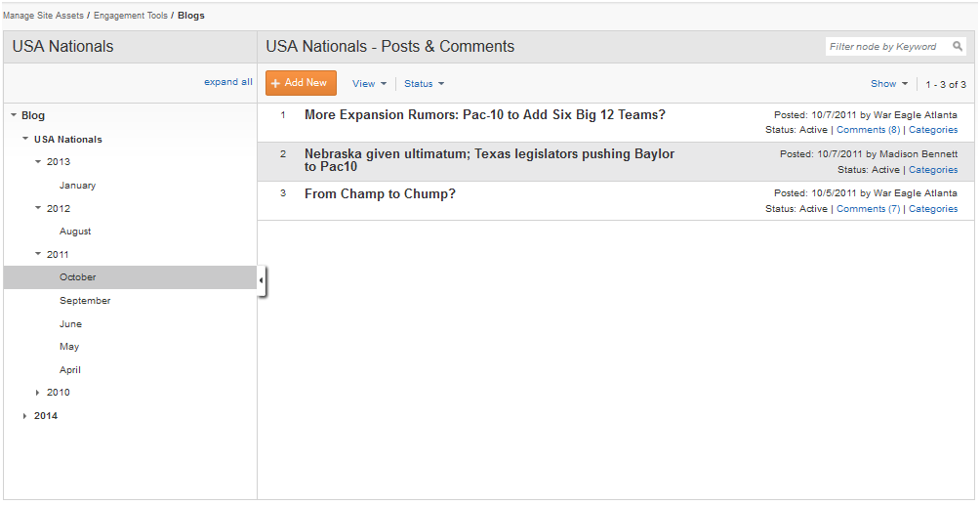Collapse the Blog root node arrow
The image size is (980, 505).
14,115
